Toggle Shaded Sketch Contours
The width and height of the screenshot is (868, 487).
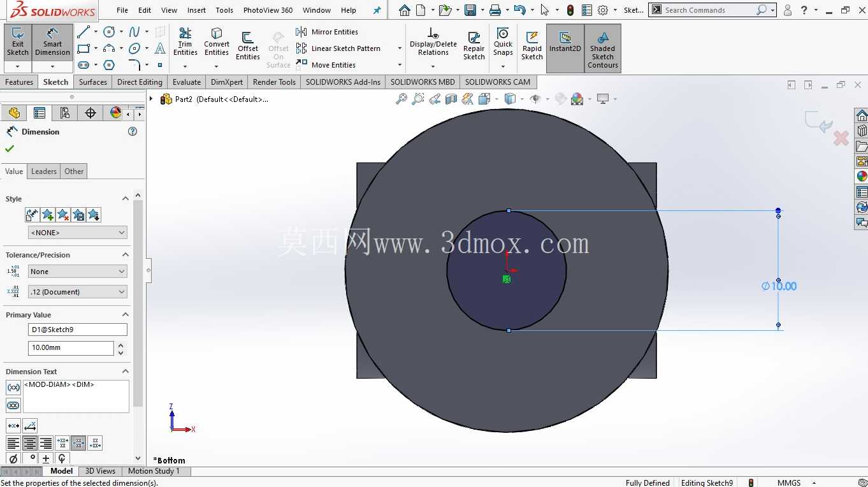coord(603,48)
